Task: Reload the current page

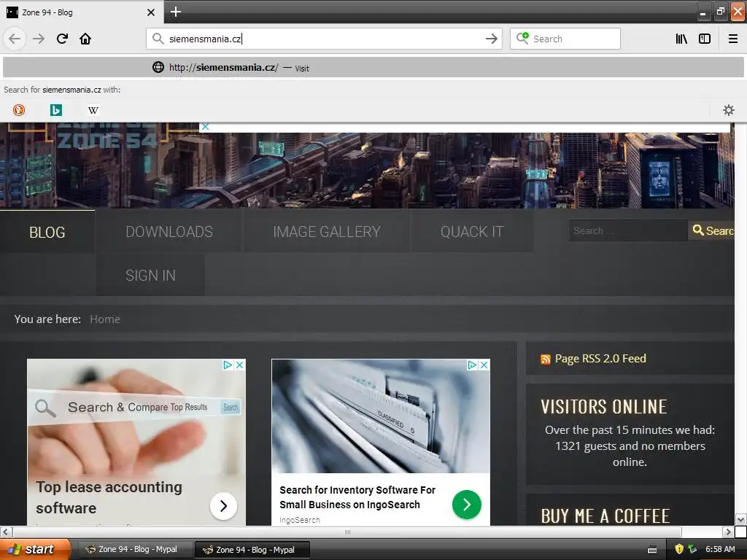Action: point(62,39)
